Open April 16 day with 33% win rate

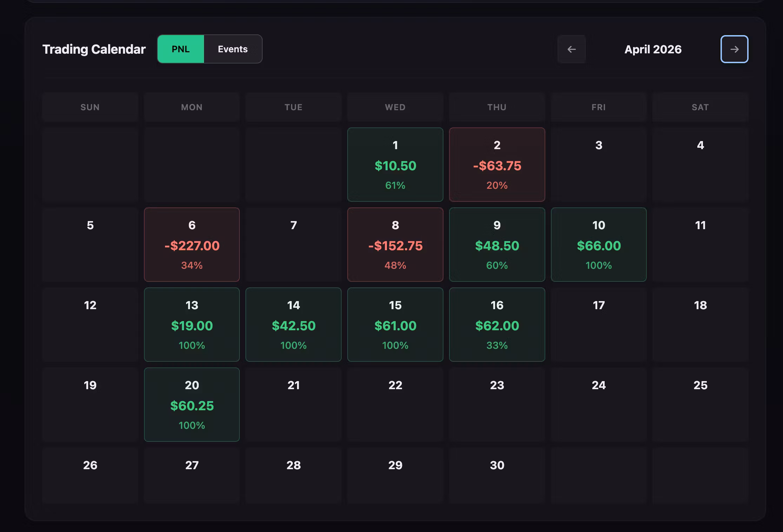tap(497, 325)
